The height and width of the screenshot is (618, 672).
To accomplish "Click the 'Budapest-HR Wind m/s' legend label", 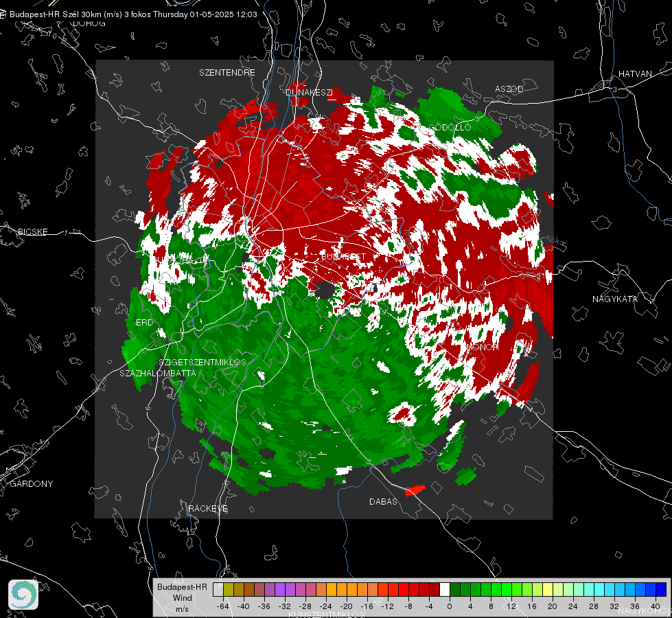I will click(x=182, y=597).
